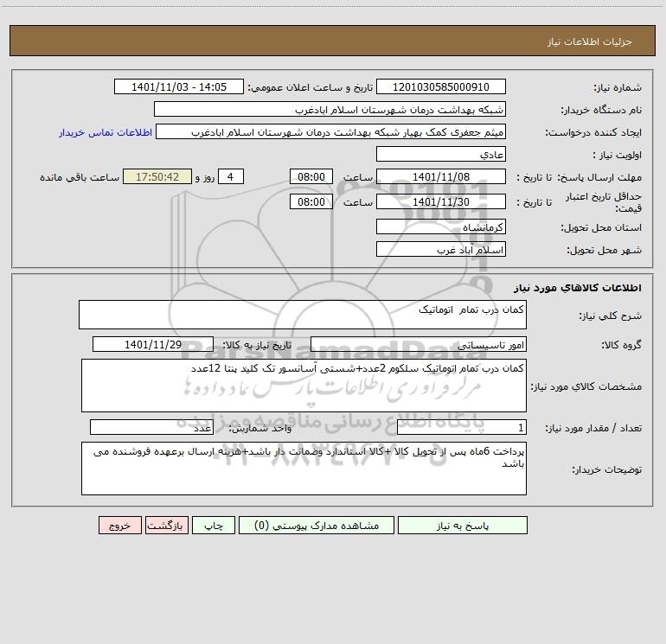Click the چاپ print button
666x644 pixels.
pos(214,525)
